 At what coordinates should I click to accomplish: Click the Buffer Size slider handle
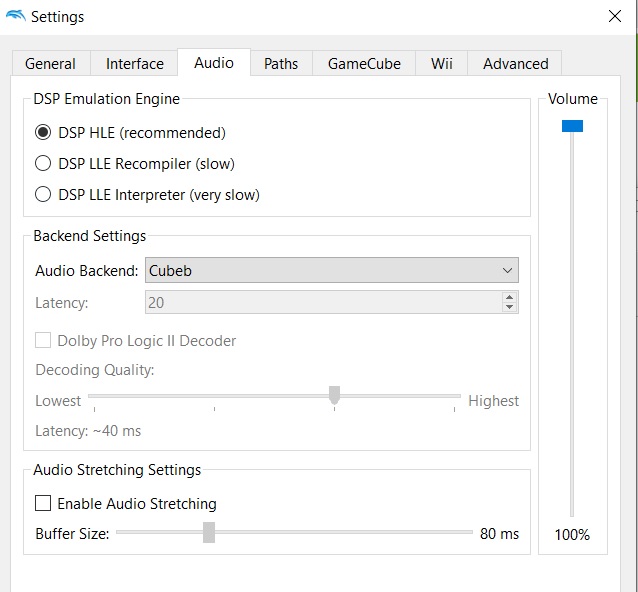[209, 533]
